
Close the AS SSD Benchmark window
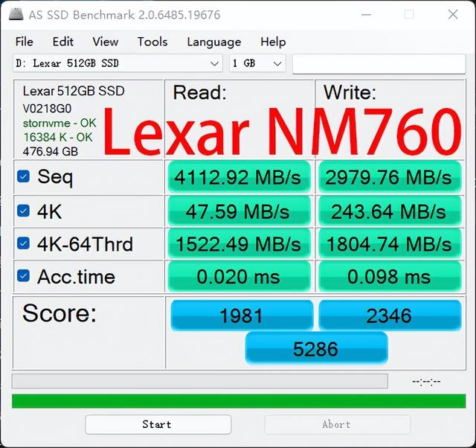453,14
